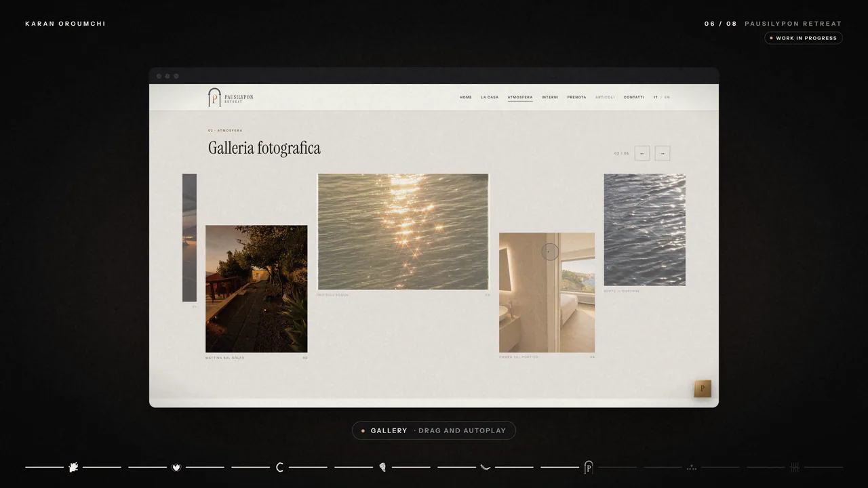Switch site language to EN
Viewport: 868px width, 488px height.
(667, 98)
